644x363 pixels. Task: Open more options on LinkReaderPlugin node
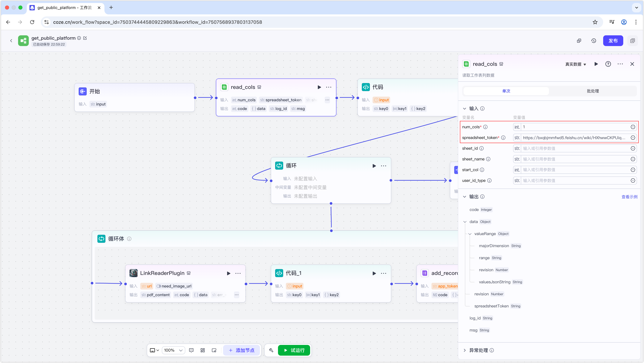point(238,273)
